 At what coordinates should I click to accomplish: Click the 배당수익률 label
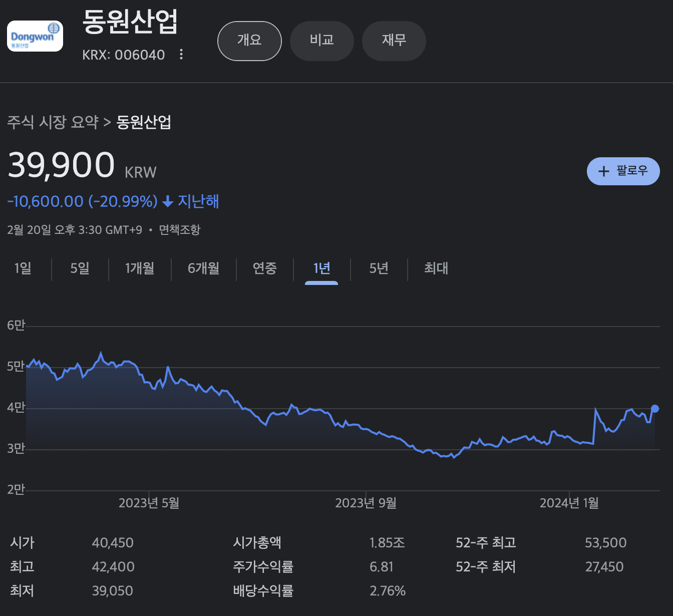tap(263, 591)
